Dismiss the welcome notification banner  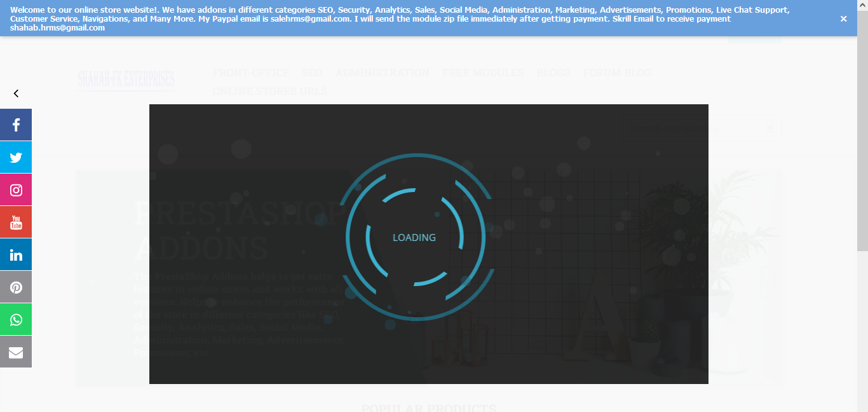click(843, 18)
